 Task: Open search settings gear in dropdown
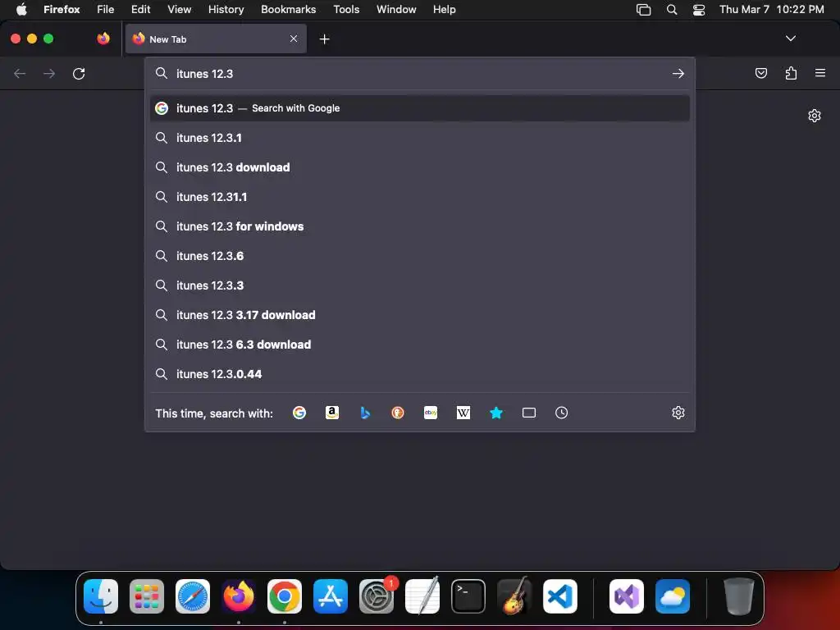678,413
